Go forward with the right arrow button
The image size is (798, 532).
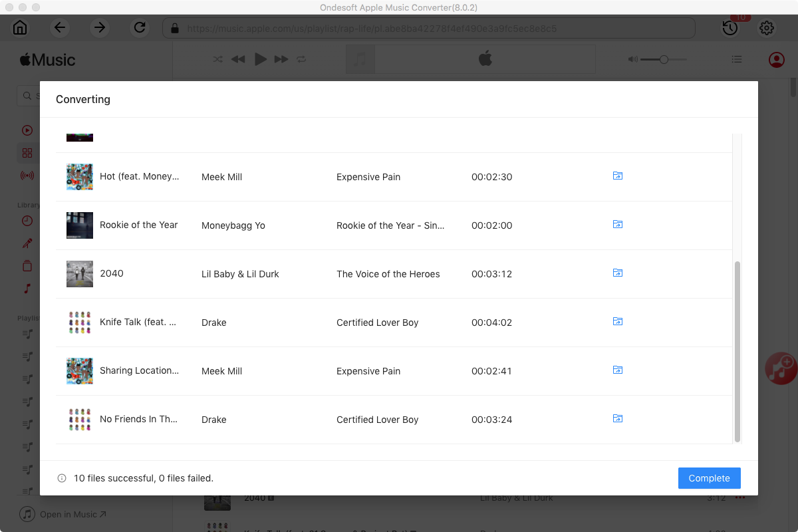tap(100, 28)
